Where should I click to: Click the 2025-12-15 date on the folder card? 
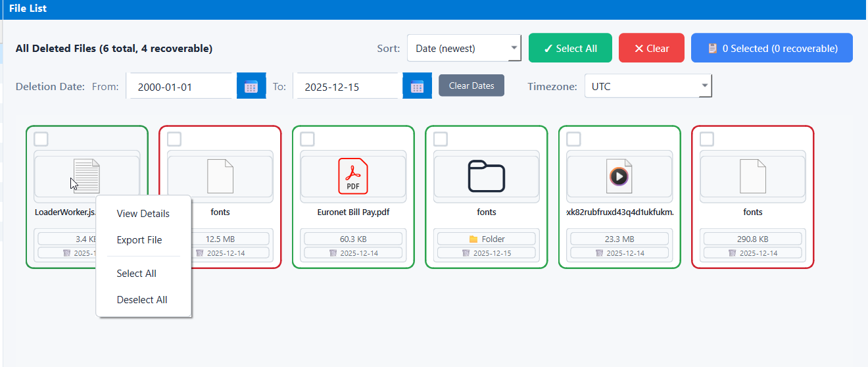point(493,253)
